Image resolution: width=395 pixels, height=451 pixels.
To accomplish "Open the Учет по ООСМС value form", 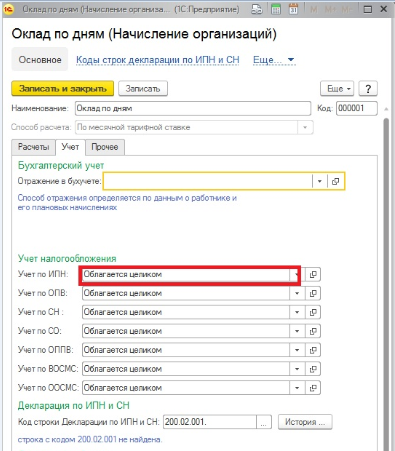I will 313,388.
